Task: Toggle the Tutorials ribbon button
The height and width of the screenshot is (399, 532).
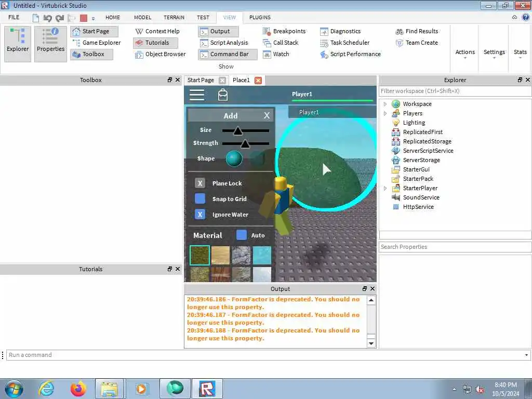Action: (155, 43)
